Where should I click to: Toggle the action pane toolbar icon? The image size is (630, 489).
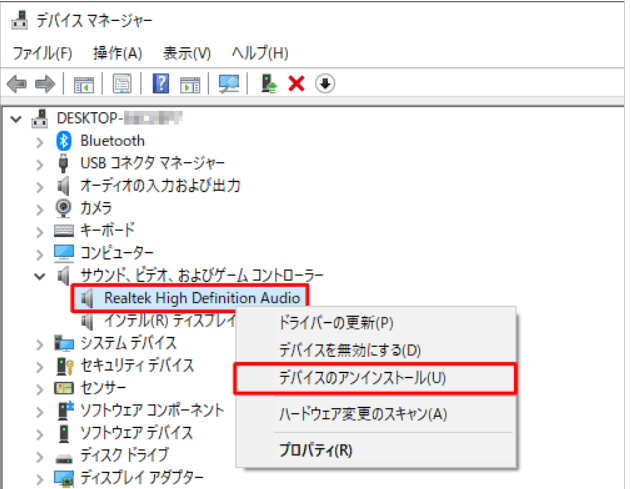tap(190, 84)
